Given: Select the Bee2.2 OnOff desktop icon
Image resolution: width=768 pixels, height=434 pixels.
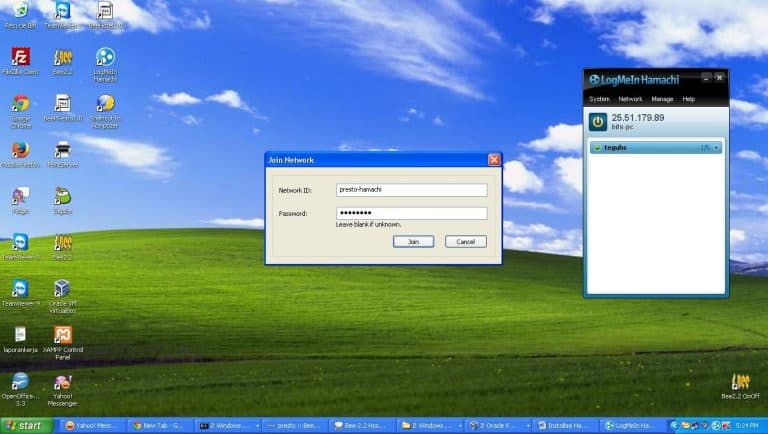Looking at the screenshot, I should pyautogui.click(x=741, y=384).
